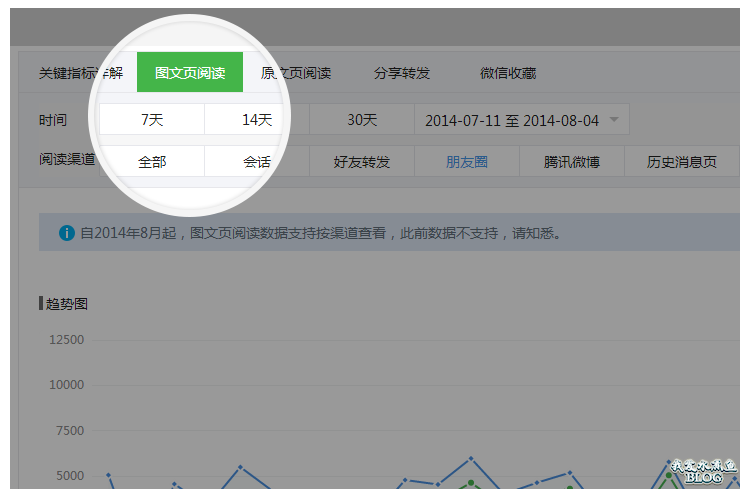
Task: Click the highest blue data point on chart
Action: [471, 459]
